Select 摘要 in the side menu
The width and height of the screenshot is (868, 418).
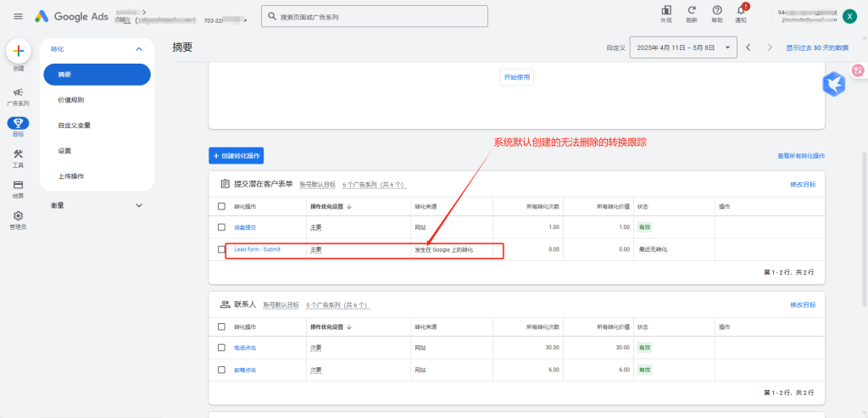tap(97, 74)
